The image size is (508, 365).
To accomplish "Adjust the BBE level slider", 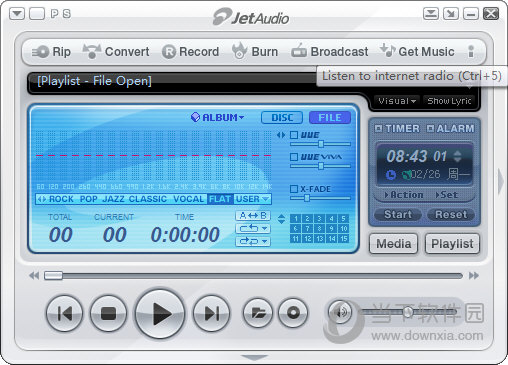I will coord(320,144).
